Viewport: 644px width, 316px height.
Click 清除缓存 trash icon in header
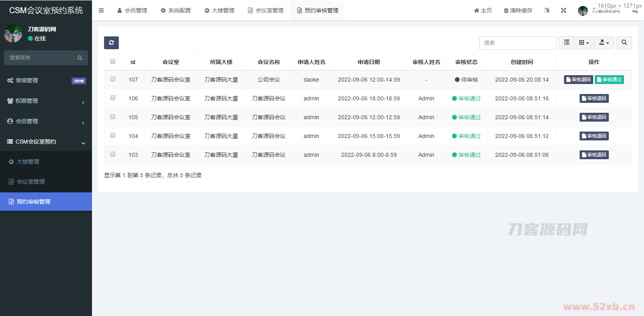click(x=506, y=10)
